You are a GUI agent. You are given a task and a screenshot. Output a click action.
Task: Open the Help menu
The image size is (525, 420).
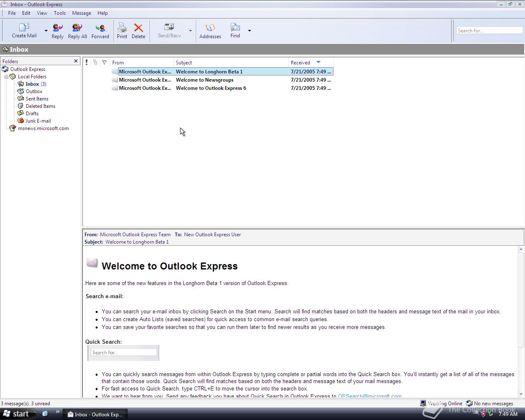pos(103,13)
